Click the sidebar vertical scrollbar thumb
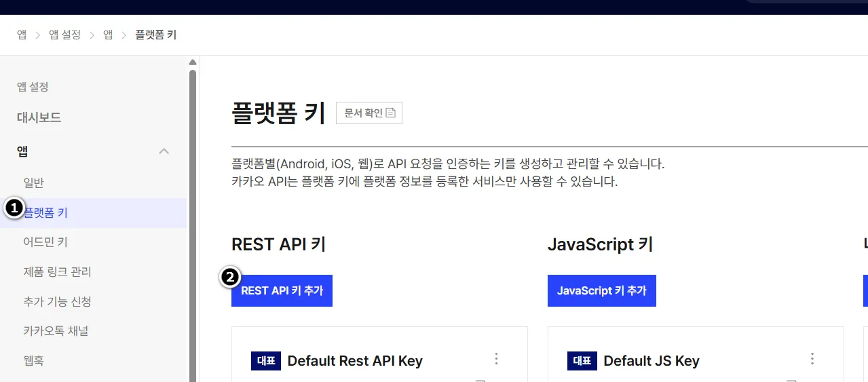This screenshot has width=868, height=382. [193, 224]
